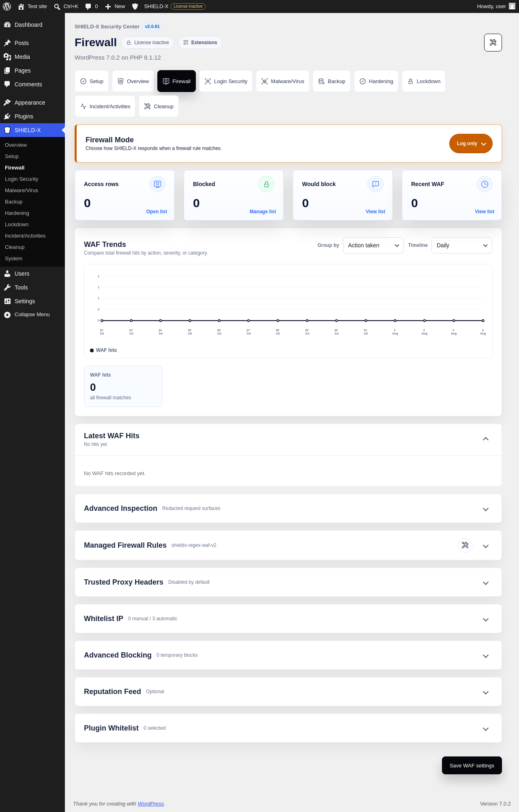Toggle the WAF hits chart legend

pos(103,350)
